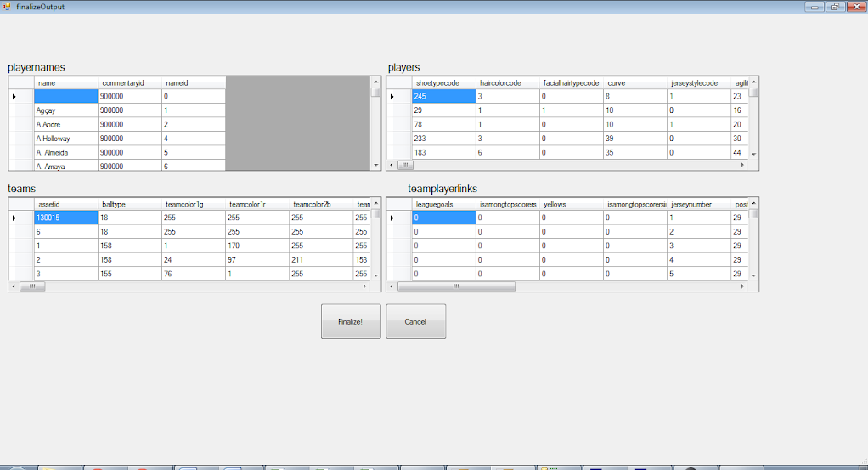Click the curve column header in players
This screenshot has width=868, height=470.
[x=635, y=82]
